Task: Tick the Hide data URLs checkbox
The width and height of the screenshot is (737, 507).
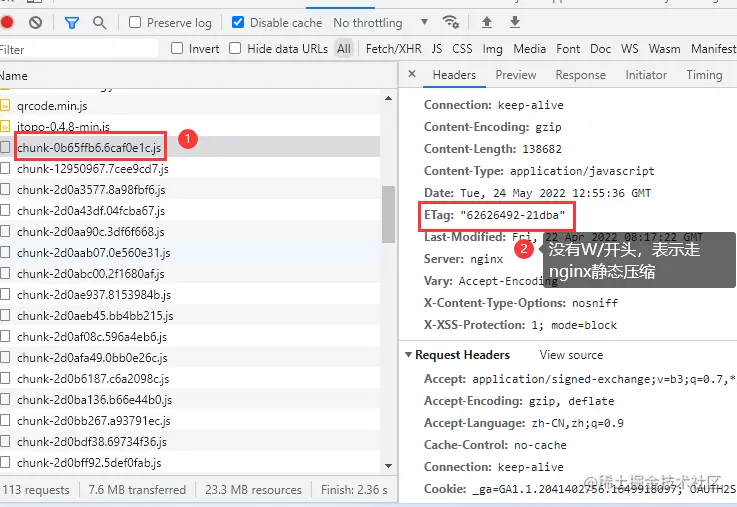Action: [235, 48]
